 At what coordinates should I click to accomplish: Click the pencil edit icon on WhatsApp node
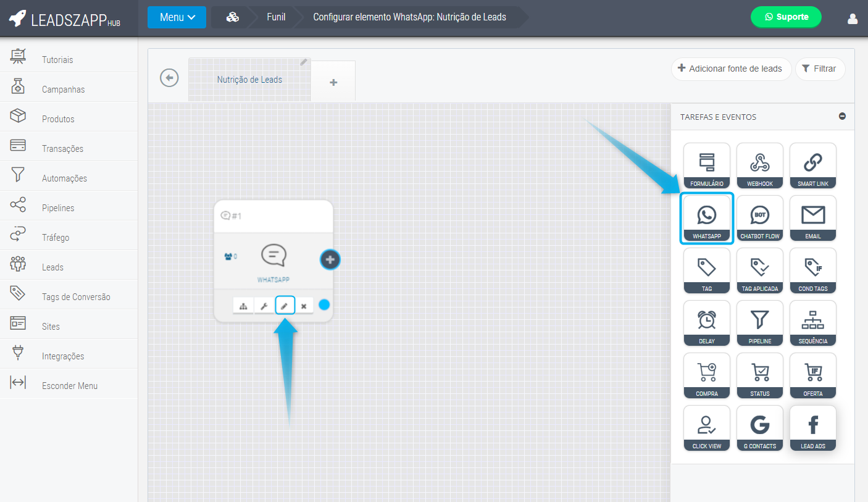point(285,306)
